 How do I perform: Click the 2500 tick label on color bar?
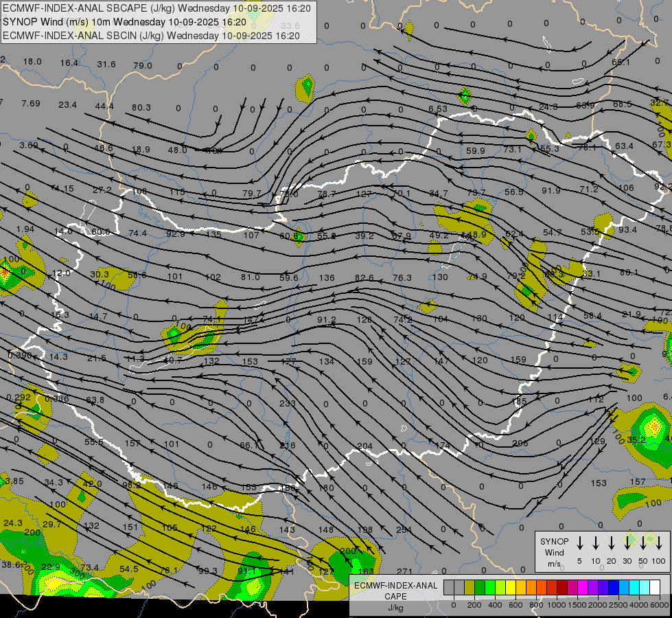tap(618, 605)
